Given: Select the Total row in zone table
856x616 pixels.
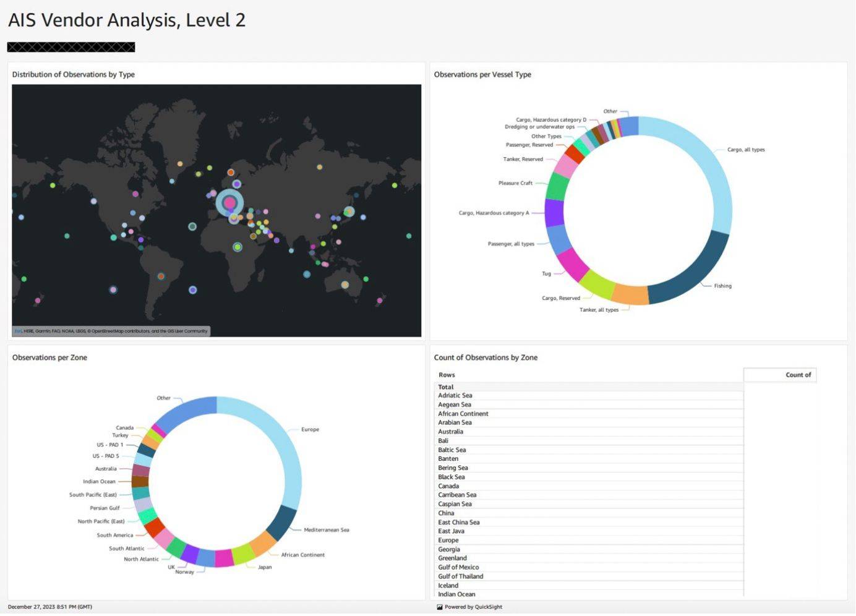Looking at the screenshot, I should (446, 387).
